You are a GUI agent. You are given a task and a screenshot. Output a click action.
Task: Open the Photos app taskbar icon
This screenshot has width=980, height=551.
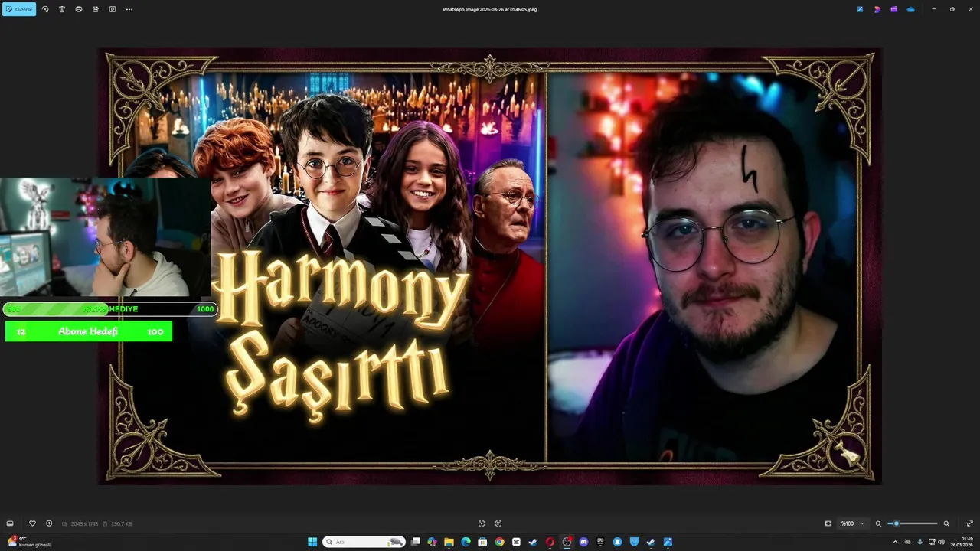(x=668, y=542)
